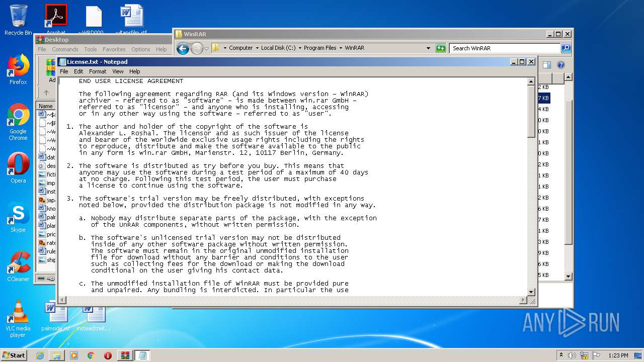This screenshot has width=644, height=362.
Task: Launch the Skype desktop shortcut
Action: [x=18, y=217]
